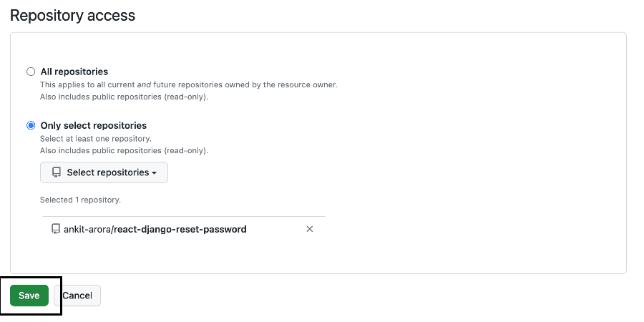Viewport: 644px width, 322px height.
Task: Open the Select repositories dropdown
Action: 104,172
